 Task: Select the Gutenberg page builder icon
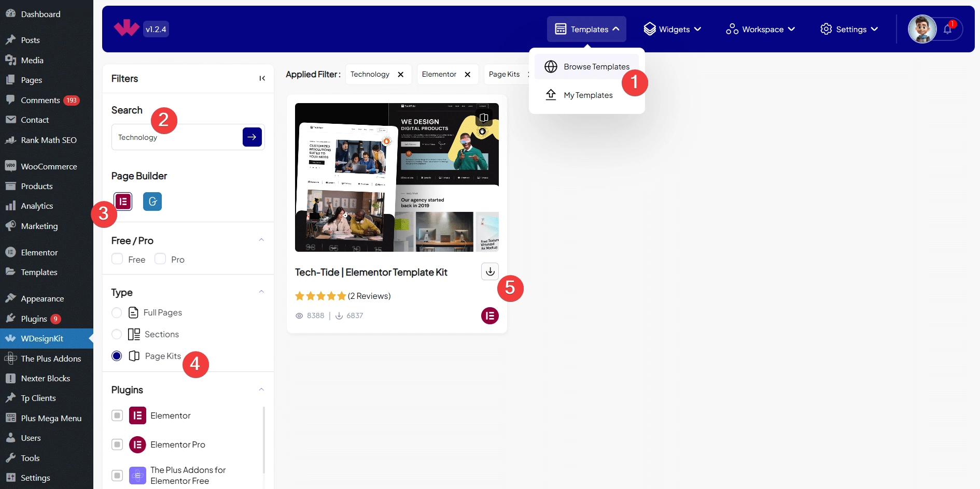(152, 202)
